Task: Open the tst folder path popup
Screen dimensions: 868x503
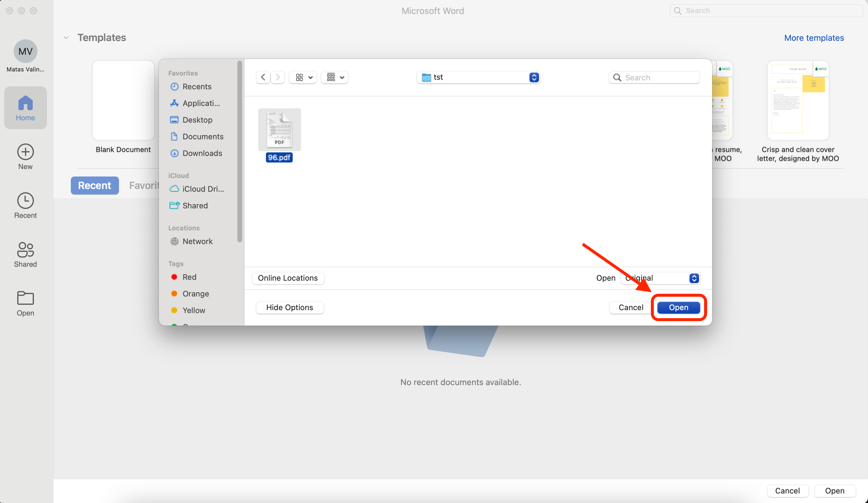Action: (478, 77)
